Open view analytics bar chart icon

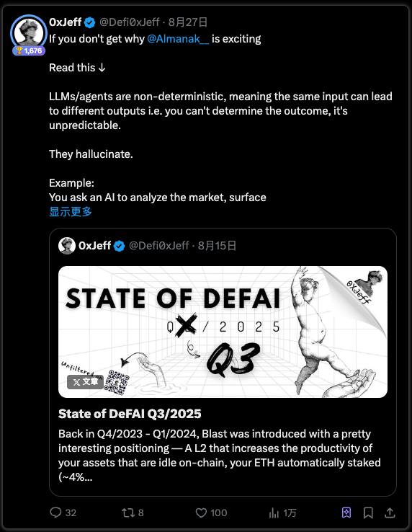pos(274,513)
